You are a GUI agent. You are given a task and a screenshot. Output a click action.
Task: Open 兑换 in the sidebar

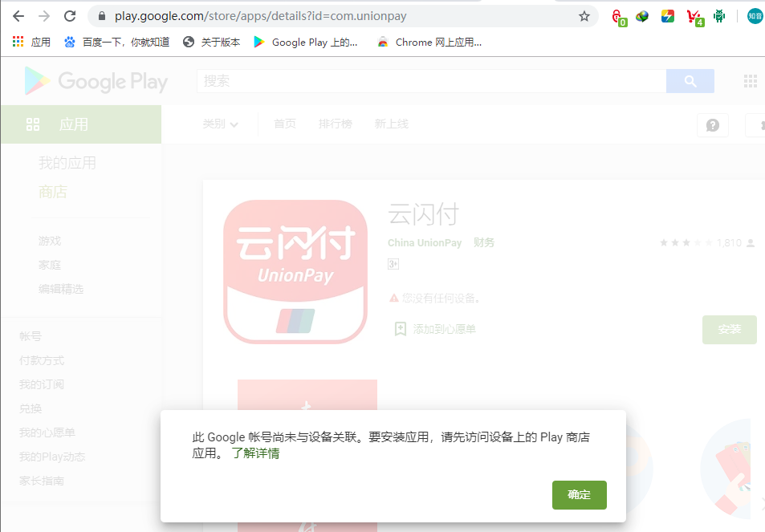pos(31,408)
